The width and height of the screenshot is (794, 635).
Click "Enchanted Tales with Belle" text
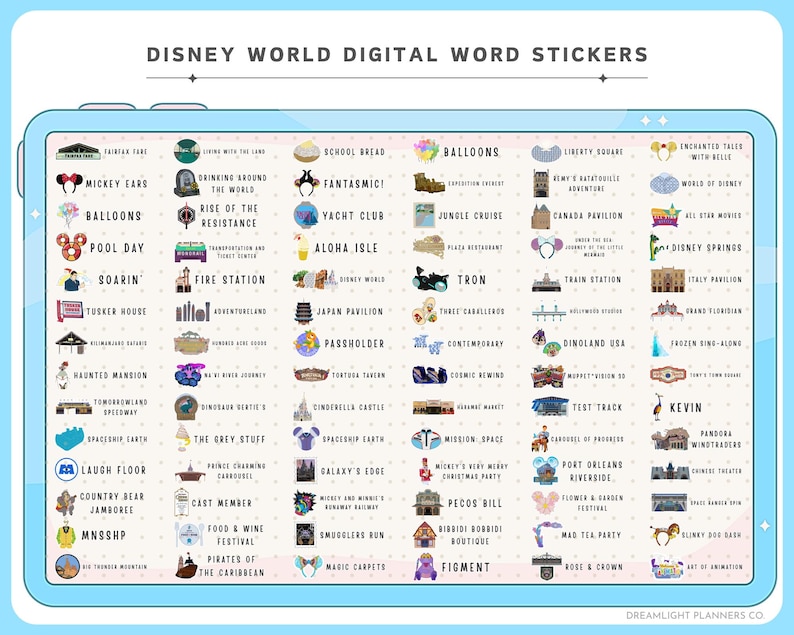click(x=711, y=152)
